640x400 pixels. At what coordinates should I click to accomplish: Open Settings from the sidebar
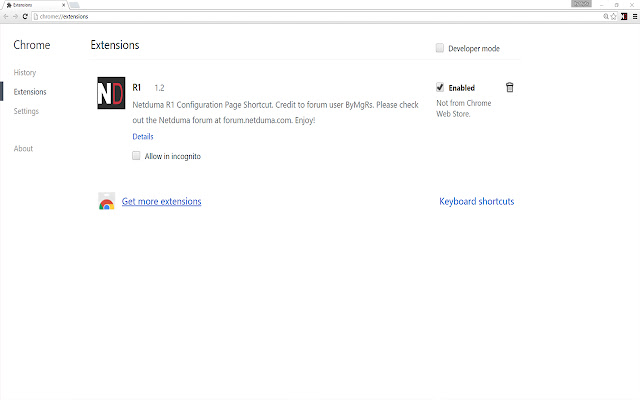[26, 111]
